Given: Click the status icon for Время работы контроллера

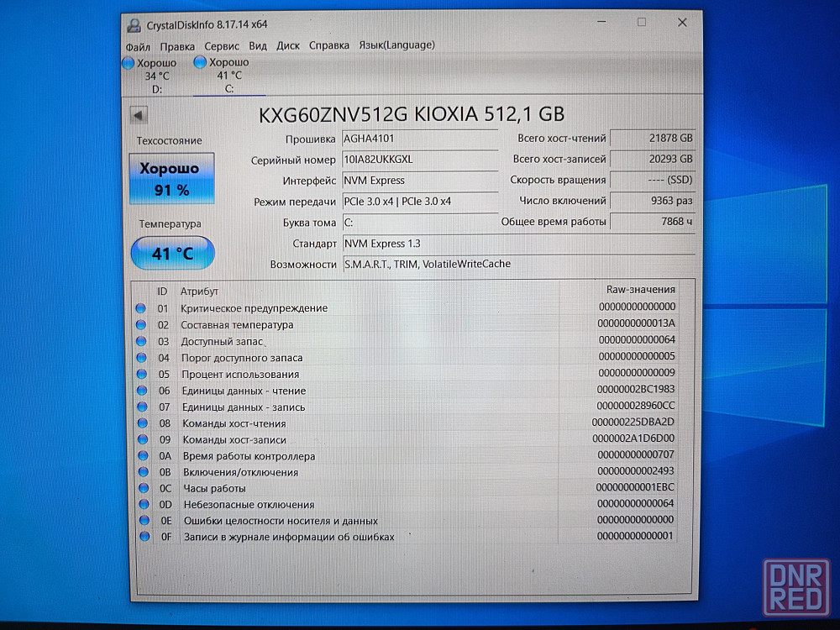Looking at the screenshot, I should tap(143, 456).
